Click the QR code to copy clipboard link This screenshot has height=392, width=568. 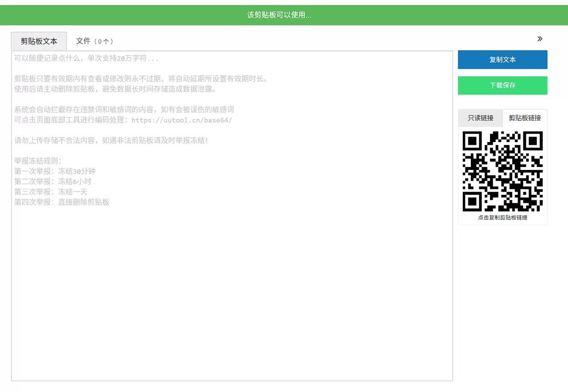point(502,172)
